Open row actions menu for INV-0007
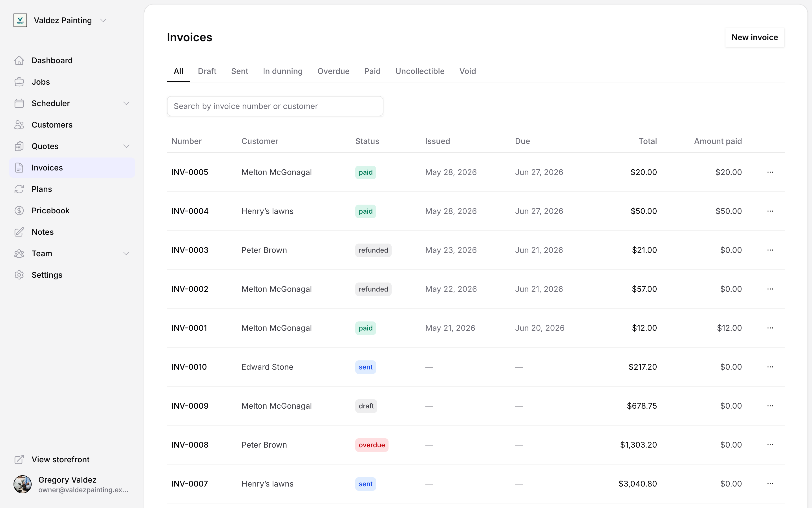This screenshot has height=508, width=812. pos(770,484)
